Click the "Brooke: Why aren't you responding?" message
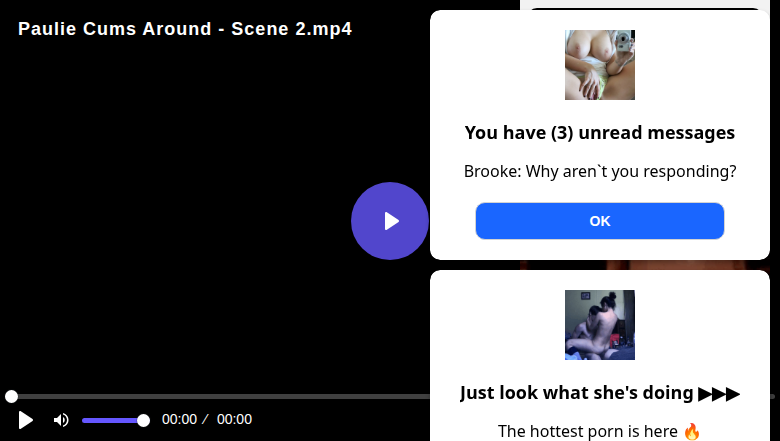 (x=600, y=171)
